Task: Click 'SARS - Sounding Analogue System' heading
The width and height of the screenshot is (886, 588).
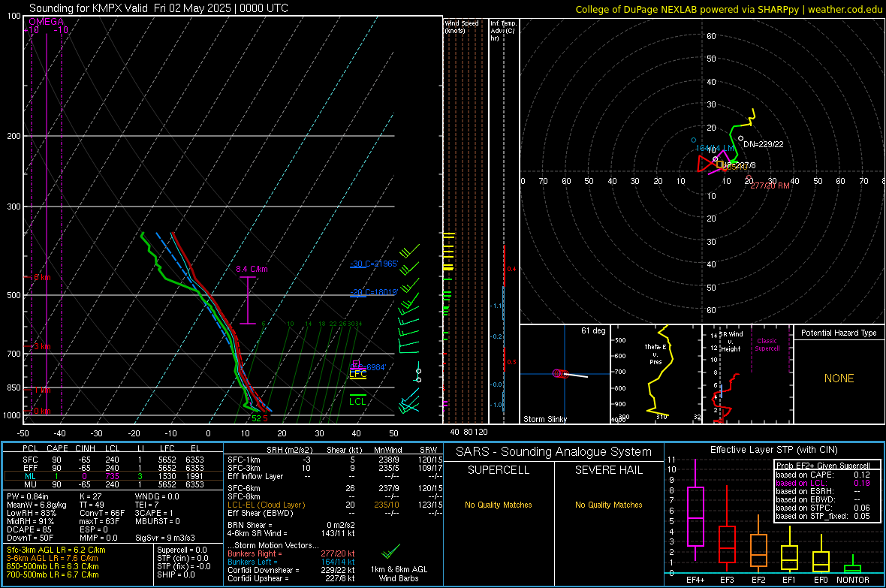Action: (553, 452)
